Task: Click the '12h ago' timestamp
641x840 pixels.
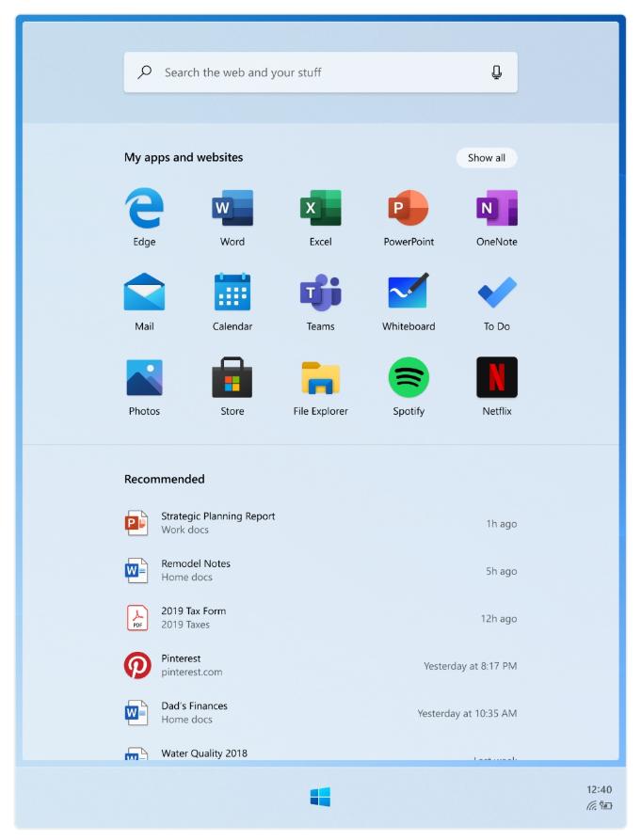Action: [499, 619]
